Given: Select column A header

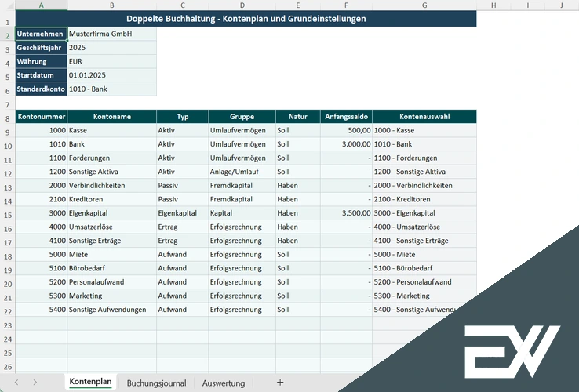Looking at the screenshot, I should coord(42,5).
